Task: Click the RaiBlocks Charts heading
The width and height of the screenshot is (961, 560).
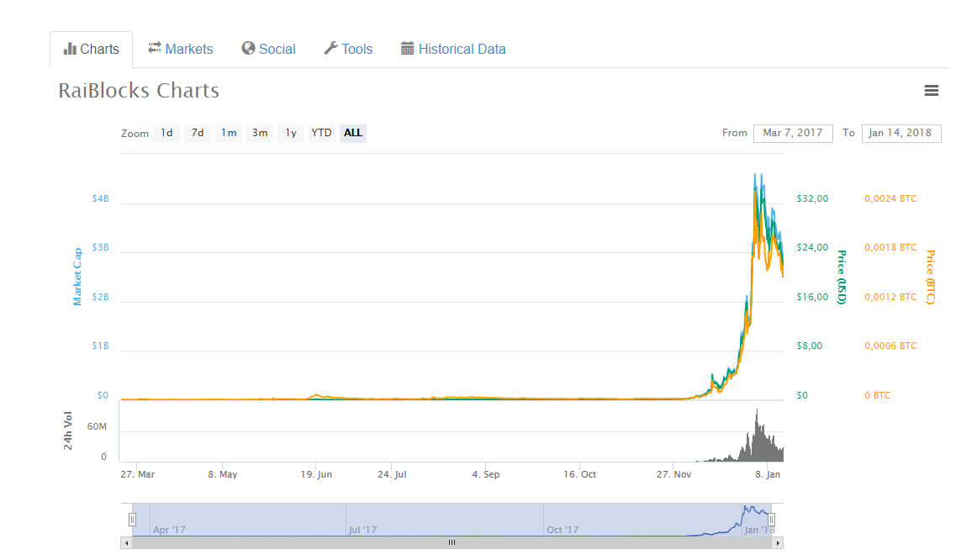Action: point(139,91)
